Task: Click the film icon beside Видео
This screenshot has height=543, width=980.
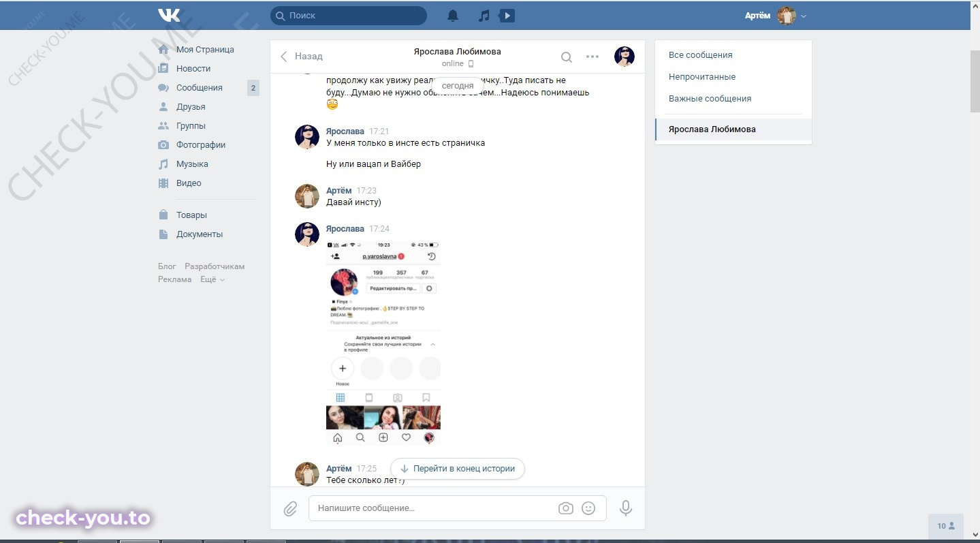Action: [163, 183]
